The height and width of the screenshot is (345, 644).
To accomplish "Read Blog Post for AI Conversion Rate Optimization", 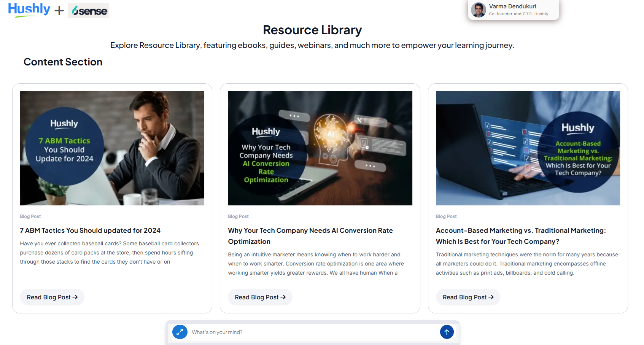I will click(260, 297).
